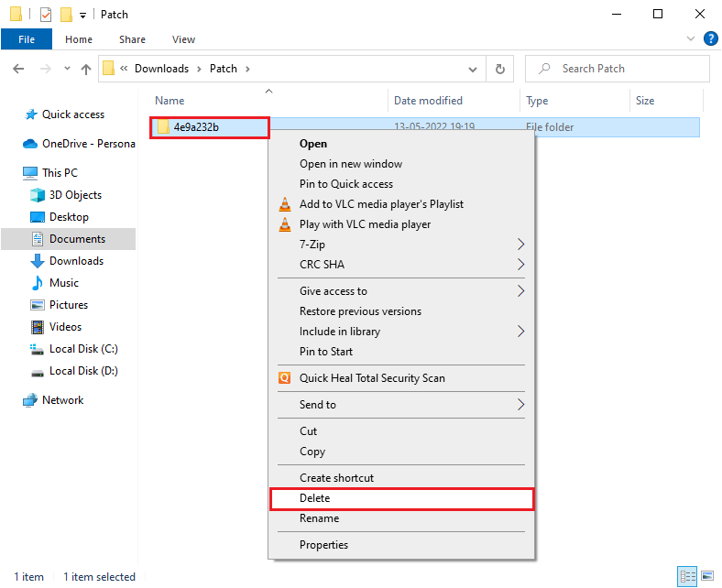This screenshot has height=588, width=722.
Task: Open 3D Objects in the sidebar
Action: pyautogui.click(x=75, y=195)
